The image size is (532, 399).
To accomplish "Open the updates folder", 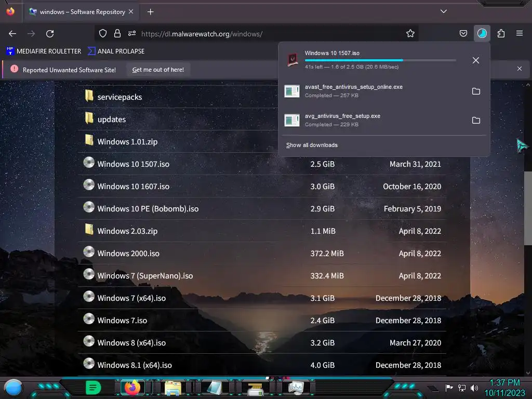I will tap(112, 119).
